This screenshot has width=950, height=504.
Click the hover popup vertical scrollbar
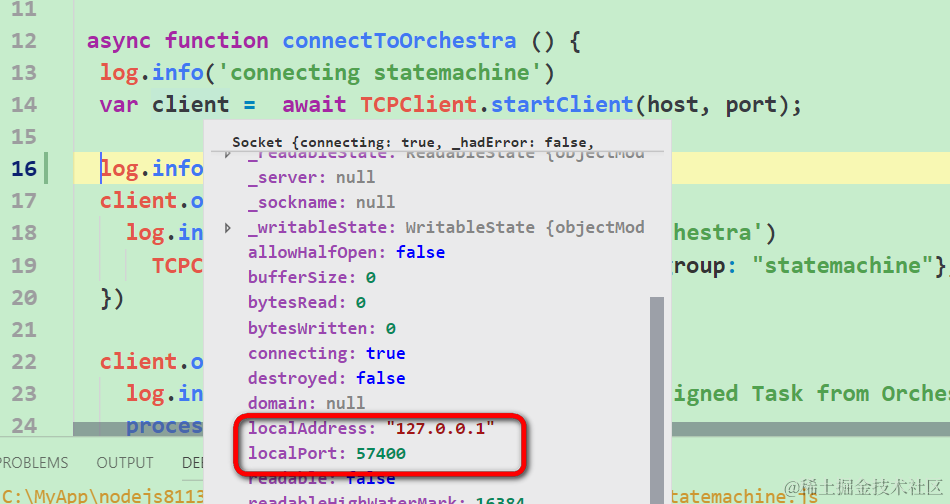657,400
